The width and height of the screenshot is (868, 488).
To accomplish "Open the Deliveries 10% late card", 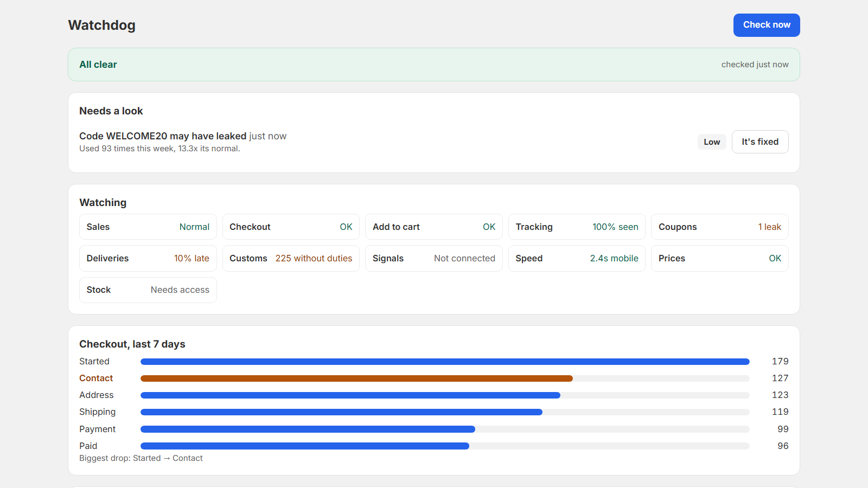I will click(148, 258).
